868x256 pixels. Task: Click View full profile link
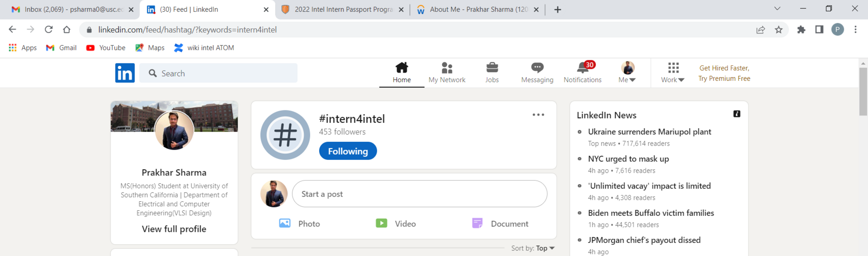pyautogui.click(x=174, y=229)
